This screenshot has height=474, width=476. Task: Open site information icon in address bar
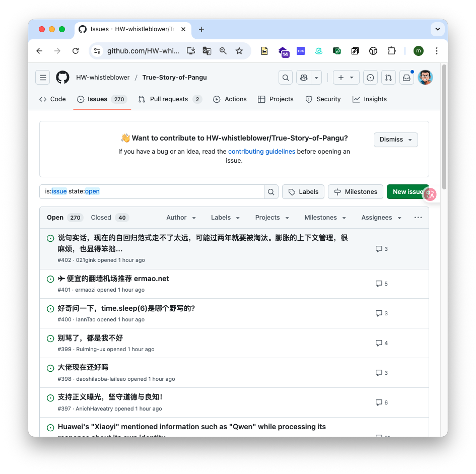coord(97,51)
